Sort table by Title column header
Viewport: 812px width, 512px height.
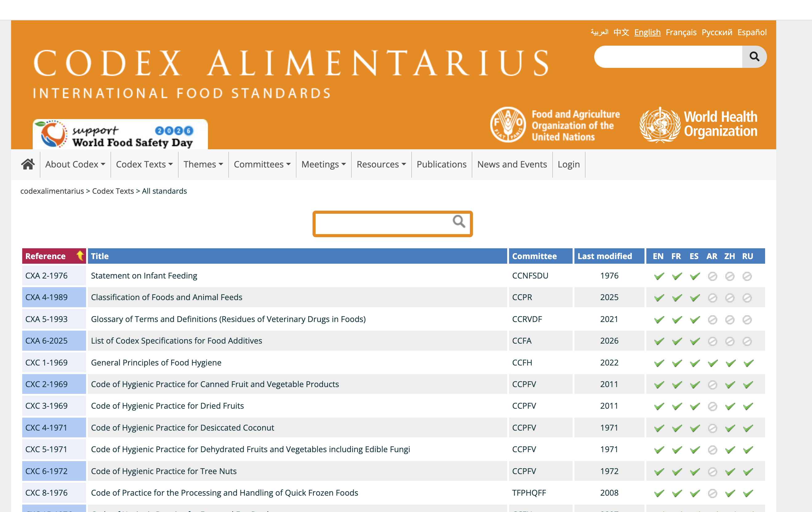point(297,256)
